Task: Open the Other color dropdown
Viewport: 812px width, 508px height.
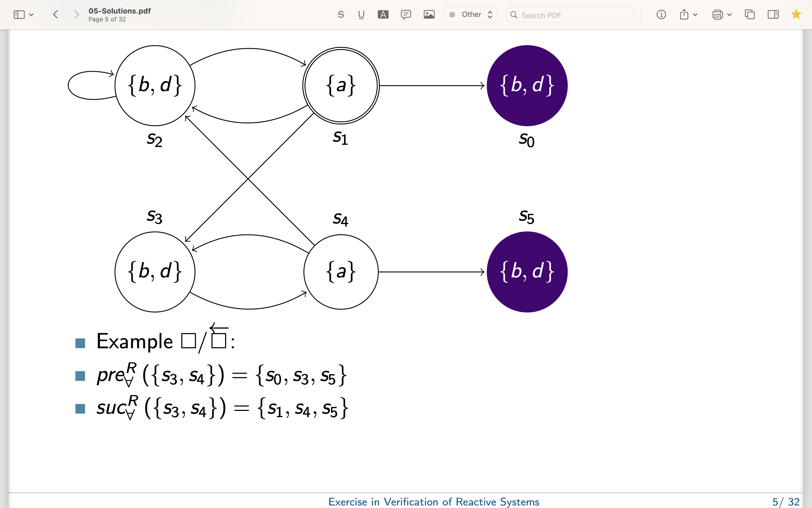Action: [x=470, y=14]
